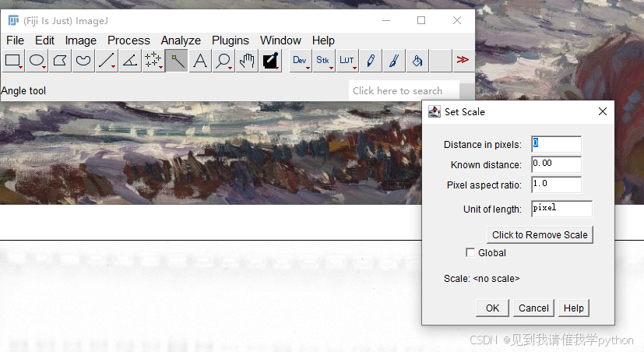Open the Help menu
This screenshot has height=352, width=644.
[x=323, y=40]
